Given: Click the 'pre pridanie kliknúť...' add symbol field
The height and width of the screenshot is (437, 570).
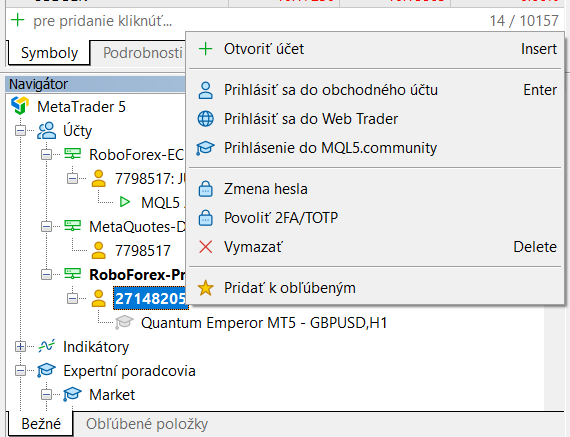Looking at the screenshot, I should tap(103, 21).
